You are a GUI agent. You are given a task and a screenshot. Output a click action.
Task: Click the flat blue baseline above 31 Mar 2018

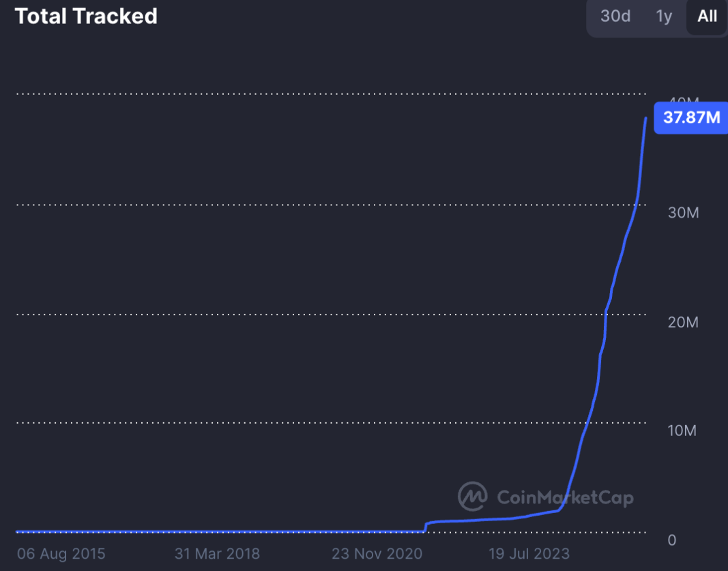(x=217, y=531)
